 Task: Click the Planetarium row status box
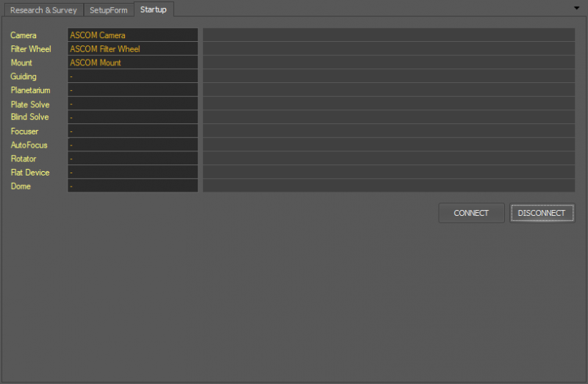coord(389,90)
